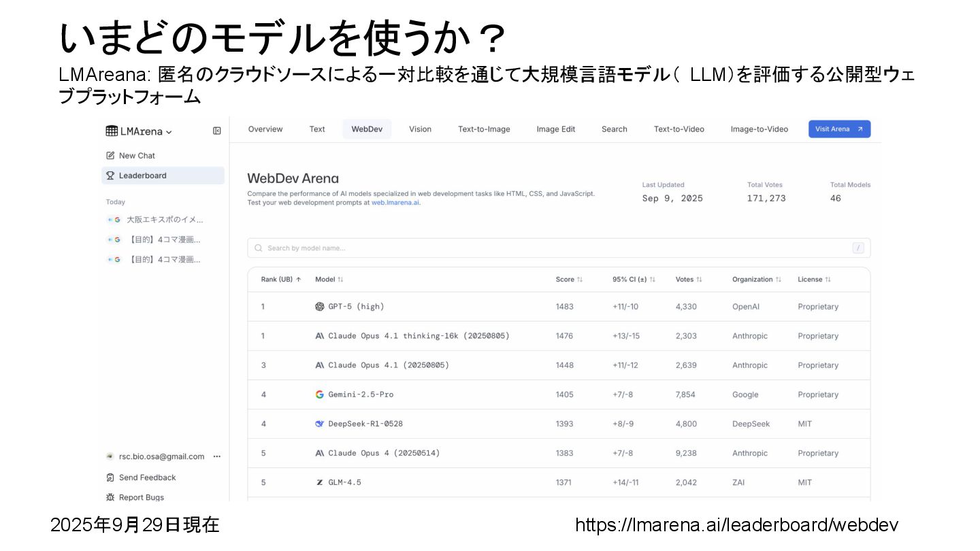Select Claude Opus 4.1 thinking-16k (20250805) text
Image resolution: width=980 pixels, height=551 pixels.
419,336
